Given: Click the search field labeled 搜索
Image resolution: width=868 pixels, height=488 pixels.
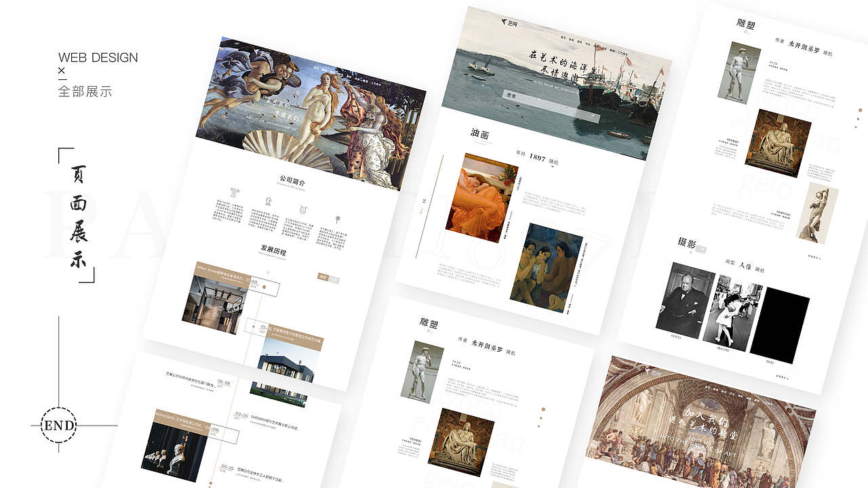Looking at the screenshot, I should tap(550, 106).
